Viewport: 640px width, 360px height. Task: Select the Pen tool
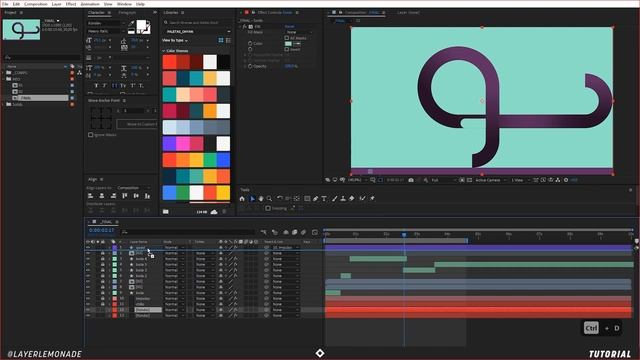(316, 199)
